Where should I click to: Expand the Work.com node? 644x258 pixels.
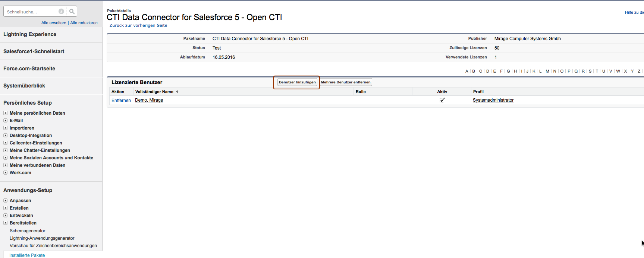pos(5,172)
